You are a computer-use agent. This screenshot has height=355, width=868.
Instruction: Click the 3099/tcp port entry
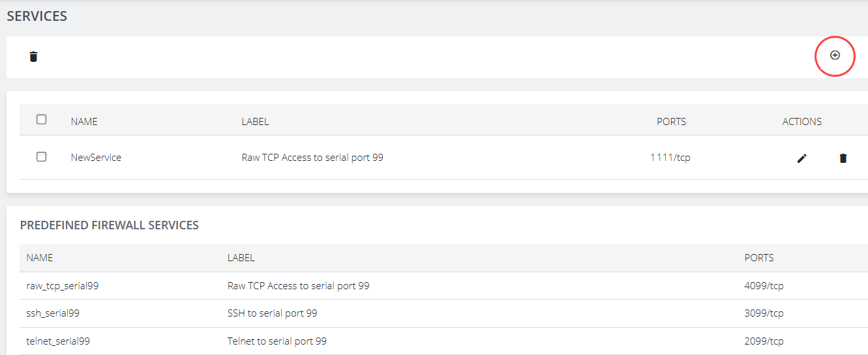point(764,313)
